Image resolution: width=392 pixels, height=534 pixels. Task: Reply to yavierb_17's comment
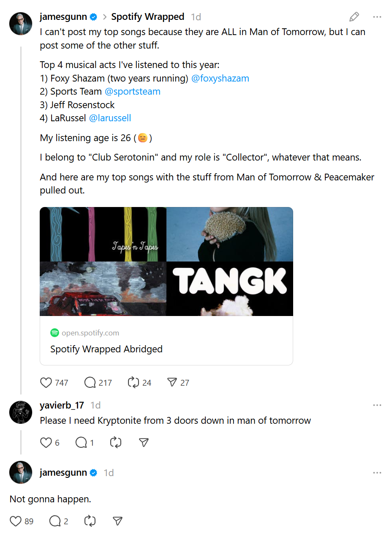pos(81,442)
